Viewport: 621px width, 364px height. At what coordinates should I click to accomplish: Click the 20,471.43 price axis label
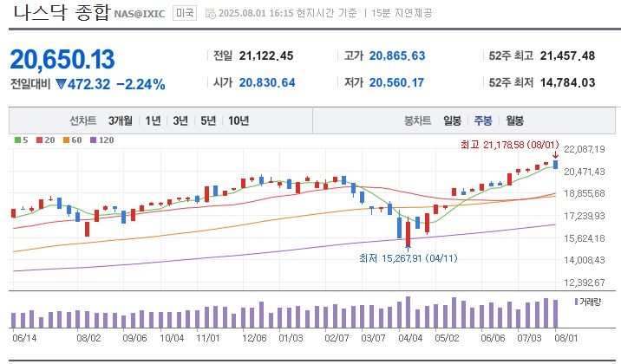585,172
